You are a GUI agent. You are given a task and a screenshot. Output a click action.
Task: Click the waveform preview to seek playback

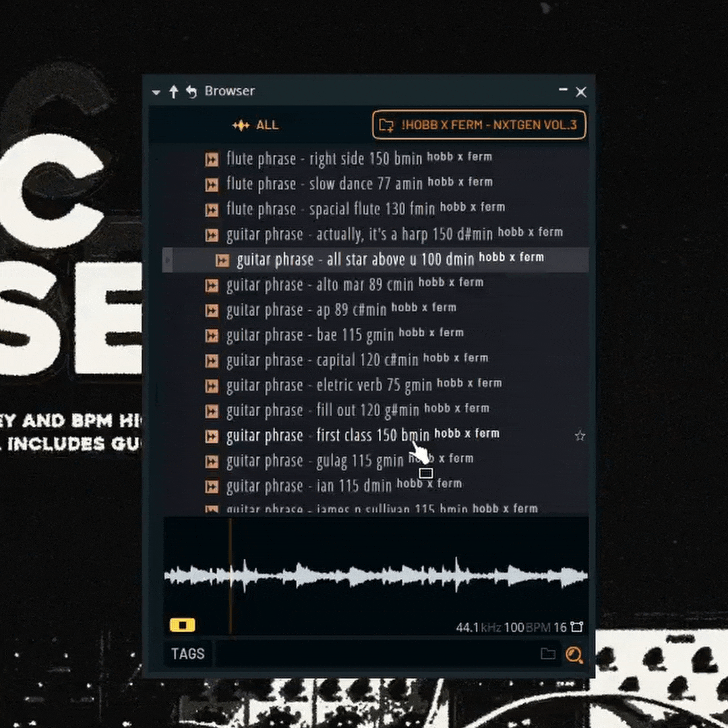click(x=375, y=576)
